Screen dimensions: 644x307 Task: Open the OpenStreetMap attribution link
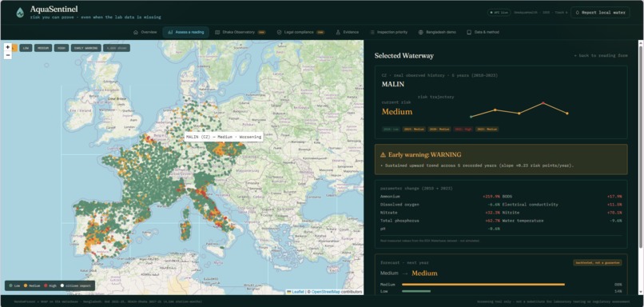click(326, 292)
